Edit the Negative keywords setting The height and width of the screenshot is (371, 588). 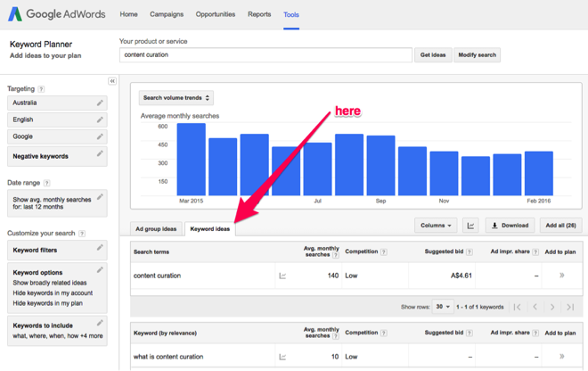tap(100, 153)
